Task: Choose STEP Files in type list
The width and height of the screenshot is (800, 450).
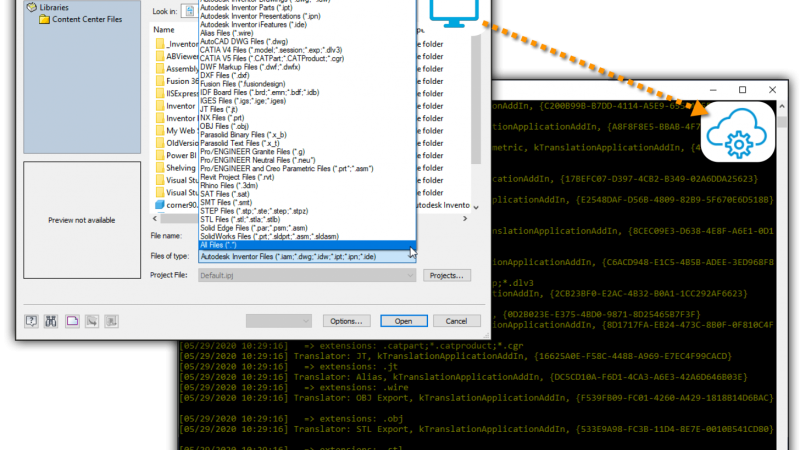Action: coord(254,211)
